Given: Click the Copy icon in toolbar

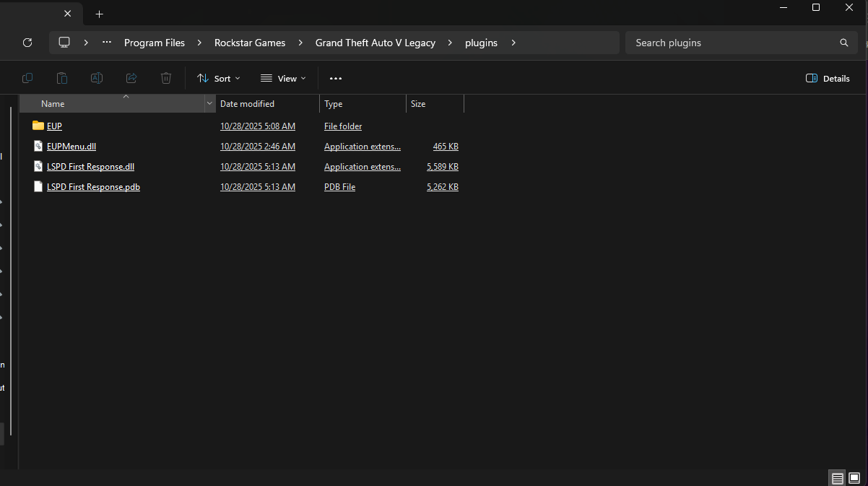Looking at the screenshot, I should click(x=27, y=78).
